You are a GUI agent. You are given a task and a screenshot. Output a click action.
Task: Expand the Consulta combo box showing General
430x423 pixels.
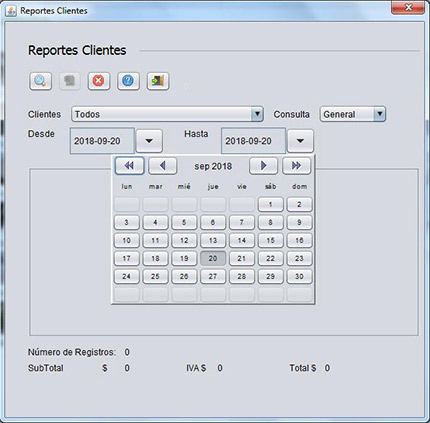(x=353, y=114)
